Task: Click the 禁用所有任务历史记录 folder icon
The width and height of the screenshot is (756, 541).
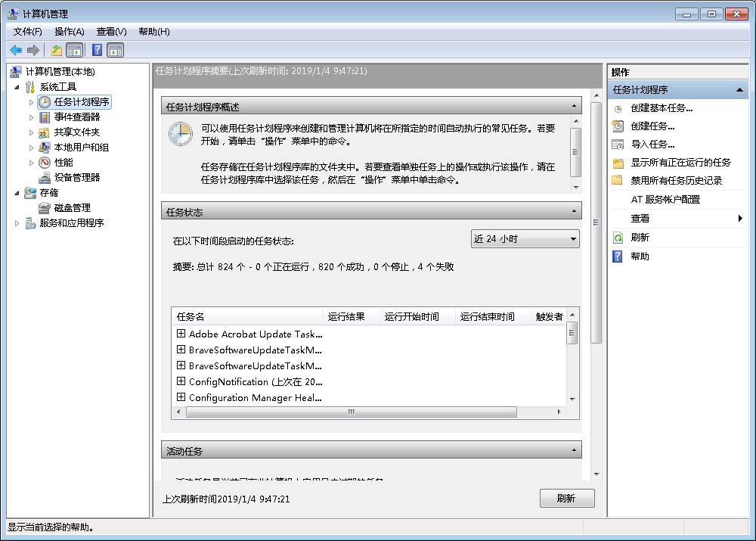Action: point(617,181)
